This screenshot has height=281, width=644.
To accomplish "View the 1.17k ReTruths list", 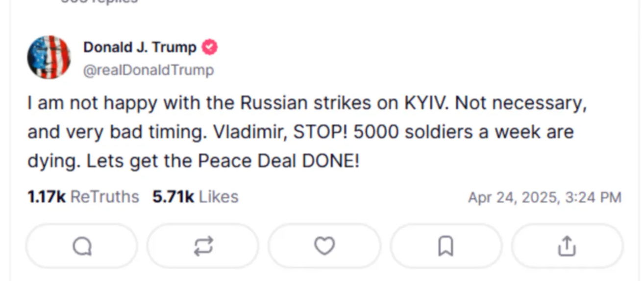I will click(x=83, y=197).
